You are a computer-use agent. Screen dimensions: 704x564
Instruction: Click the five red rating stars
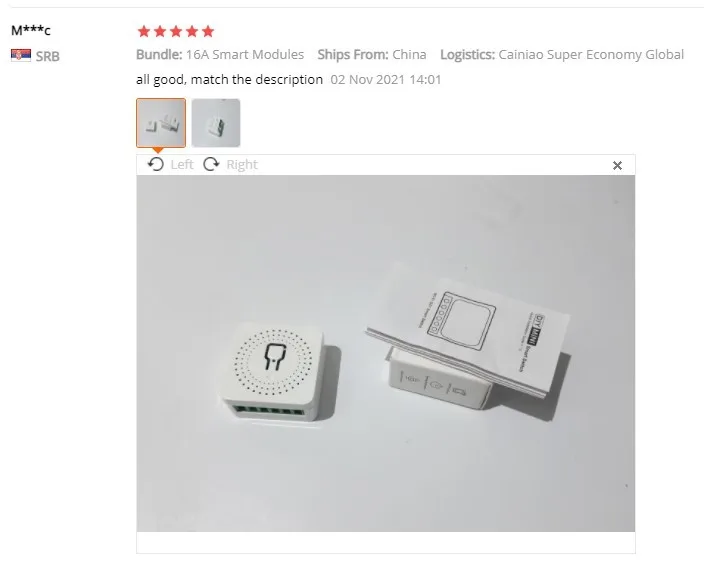point(176,31)
